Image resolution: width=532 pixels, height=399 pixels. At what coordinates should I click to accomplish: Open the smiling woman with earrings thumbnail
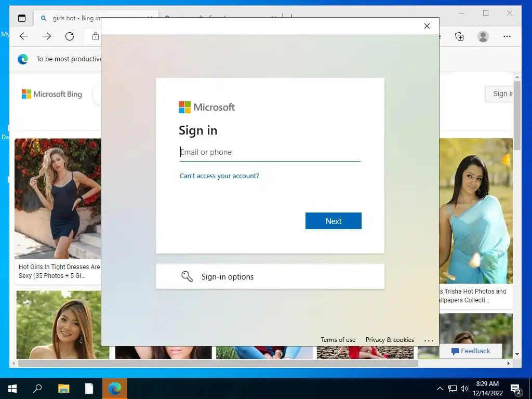click(59, 325)
